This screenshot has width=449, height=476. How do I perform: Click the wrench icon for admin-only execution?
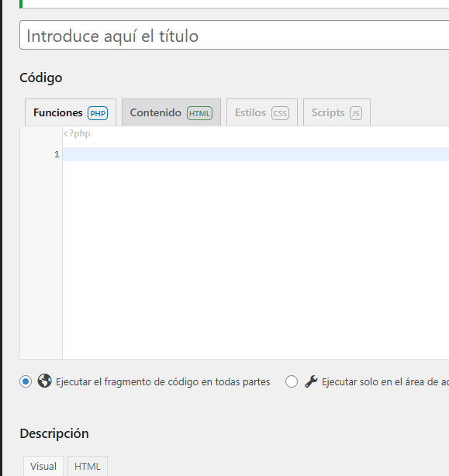coord(311,381)
